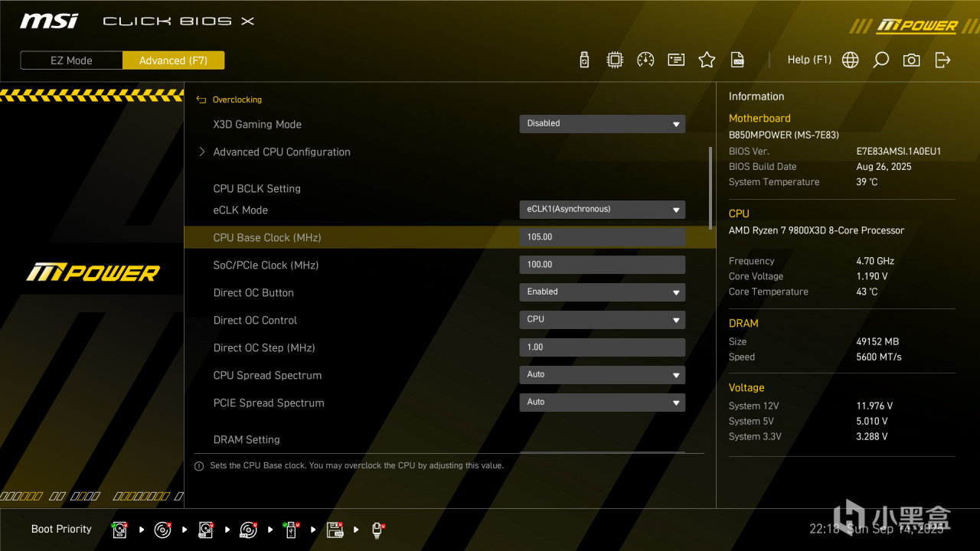Open the Direct OC Control dropdown
Screen dimensions: 980x551
[x=602, y=319]
